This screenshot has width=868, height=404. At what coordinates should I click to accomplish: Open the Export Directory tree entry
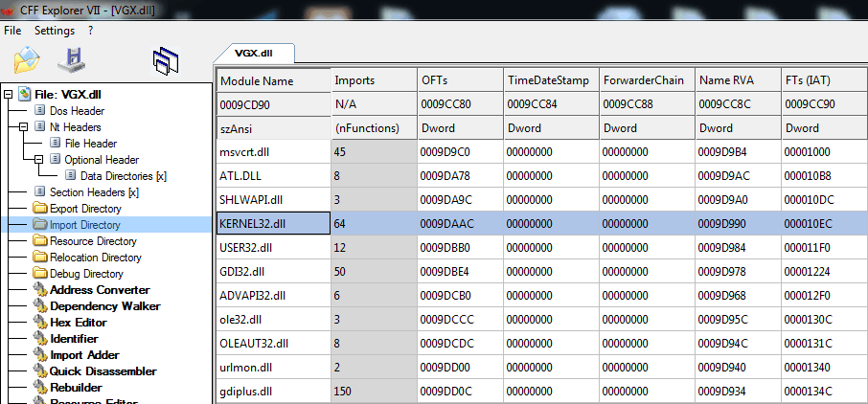point(85,209)
